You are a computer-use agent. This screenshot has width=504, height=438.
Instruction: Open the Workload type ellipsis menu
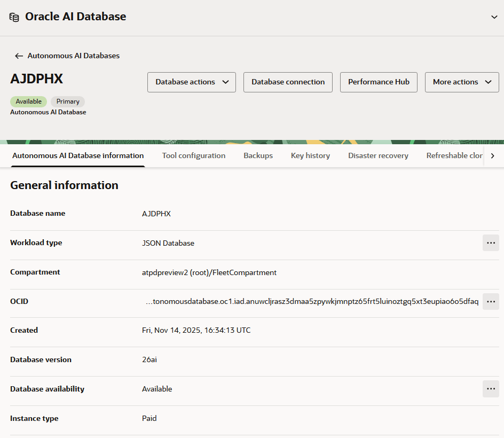click(x=491, y=243)
